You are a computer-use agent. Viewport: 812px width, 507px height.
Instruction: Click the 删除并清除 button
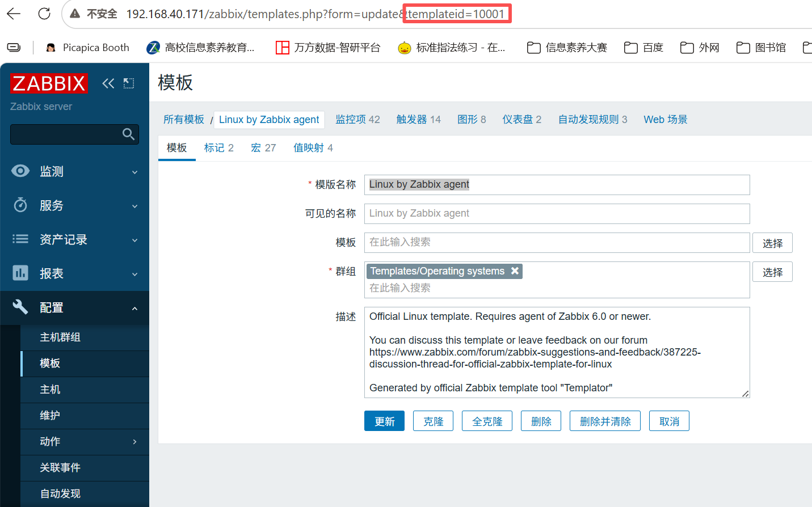605,421
